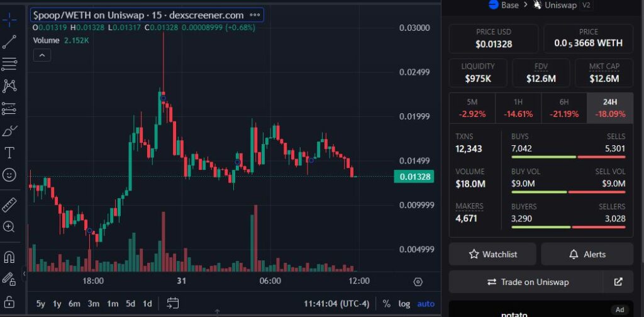Click the TXNS value 12,343
Screen dimensions: 644x317
[x=469, y=148]
